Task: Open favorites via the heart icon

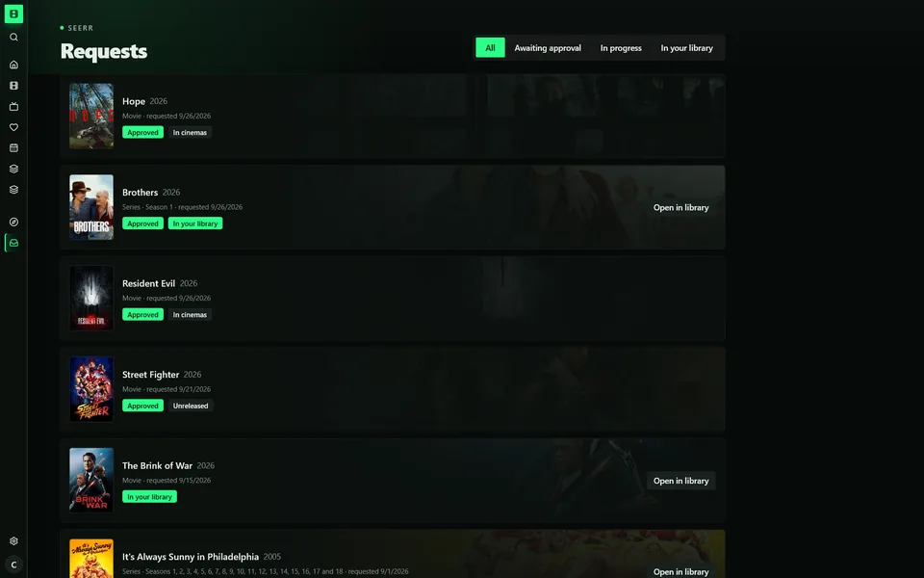Action: [x=13, y=127]
